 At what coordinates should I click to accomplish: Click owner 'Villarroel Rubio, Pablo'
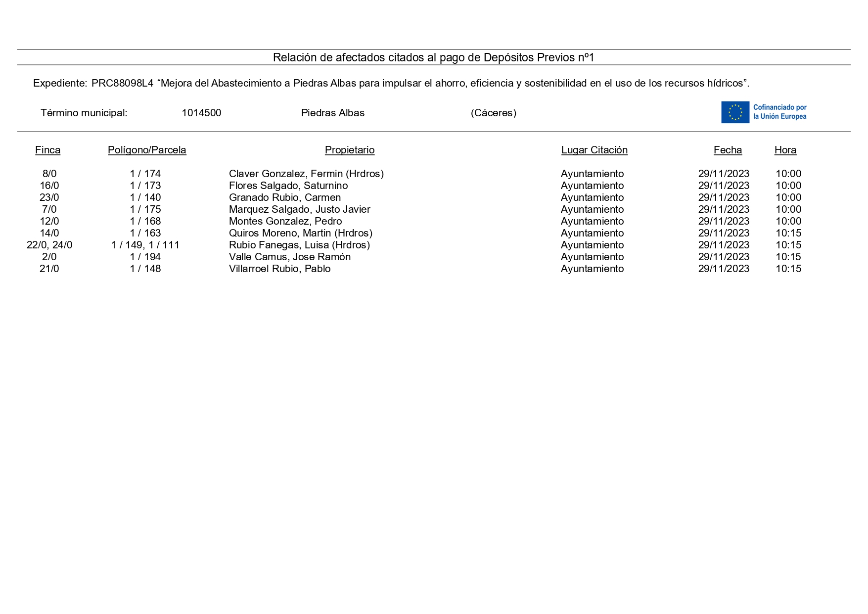280,269
